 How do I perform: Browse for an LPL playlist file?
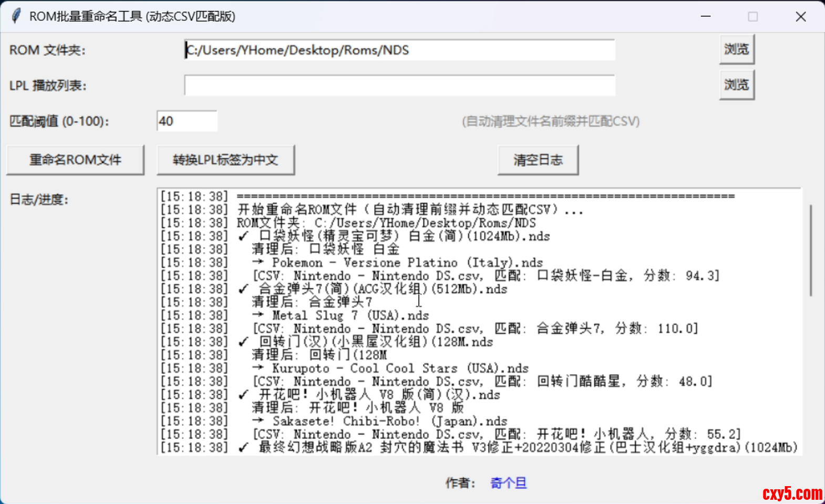point(736,85)
